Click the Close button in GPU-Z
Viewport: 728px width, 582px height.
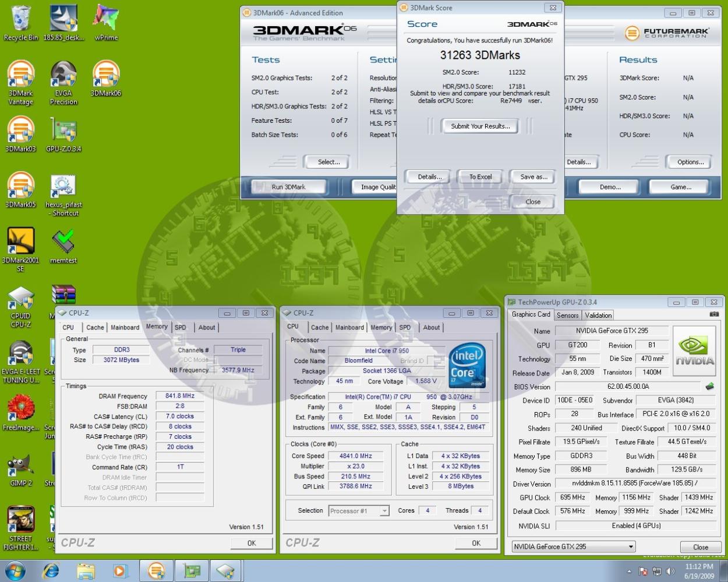tap(701, 547)
